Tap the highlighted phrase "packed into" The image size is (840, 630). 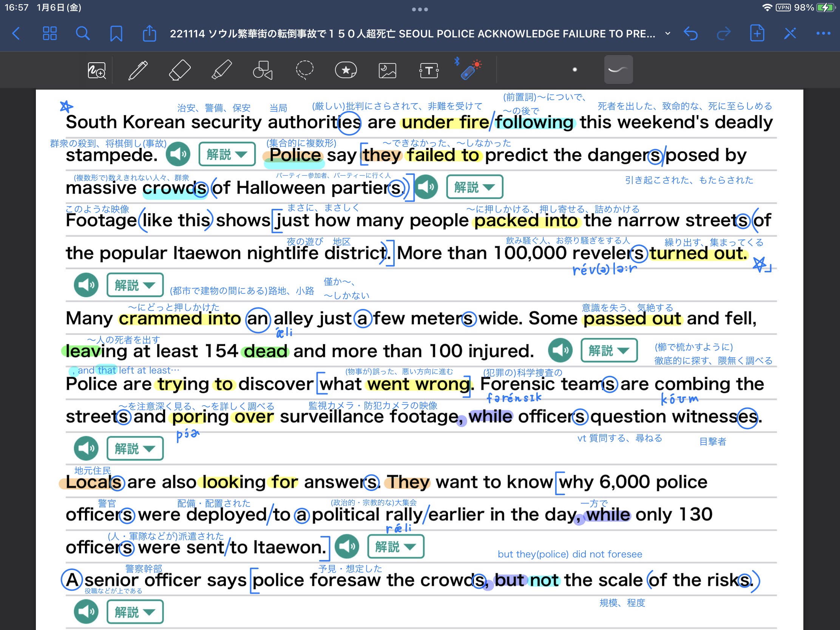coord(527,221)
